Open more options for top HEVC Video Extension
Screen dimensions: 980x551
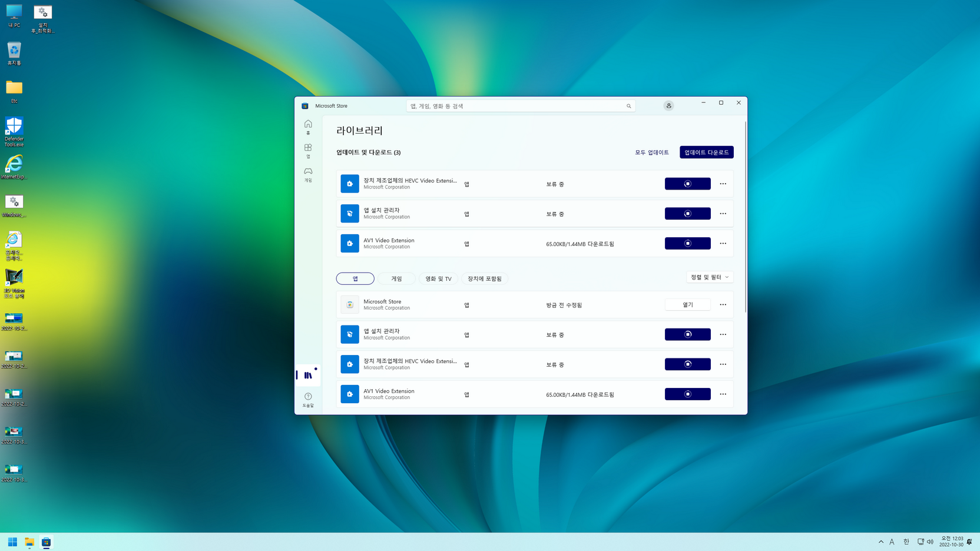pos(723,184)
